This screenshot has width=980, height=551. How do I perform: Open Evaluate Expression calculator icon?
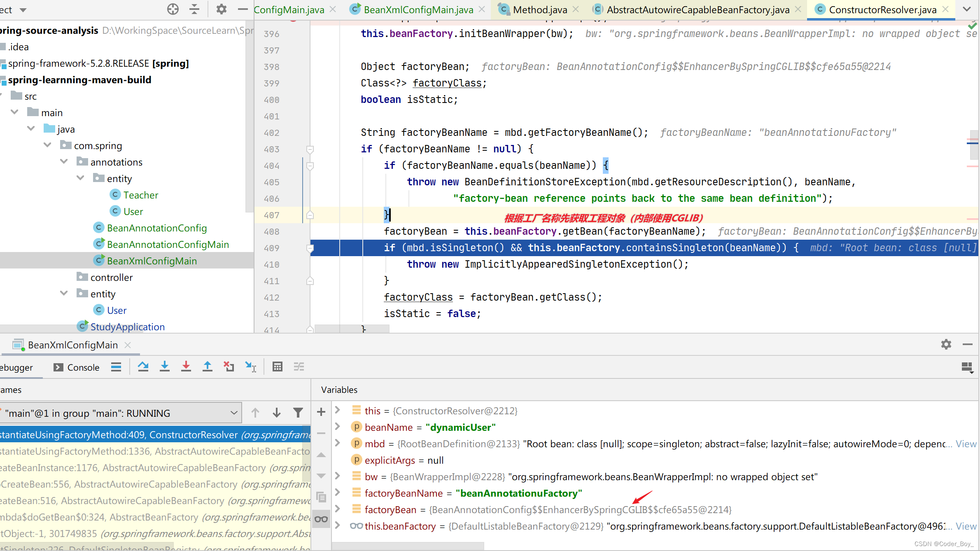(278, 367)
